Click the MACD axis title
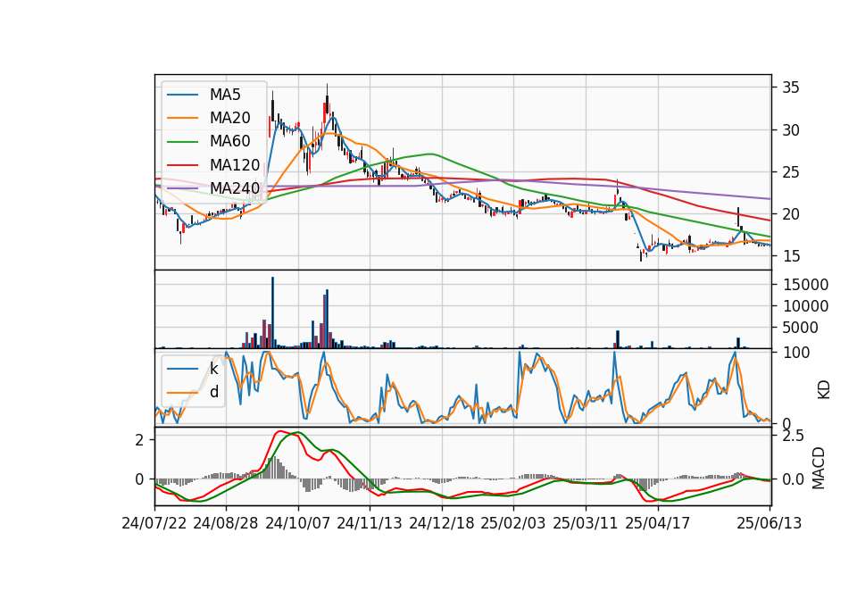The image size is (857, 616). (x=819, y=468)
